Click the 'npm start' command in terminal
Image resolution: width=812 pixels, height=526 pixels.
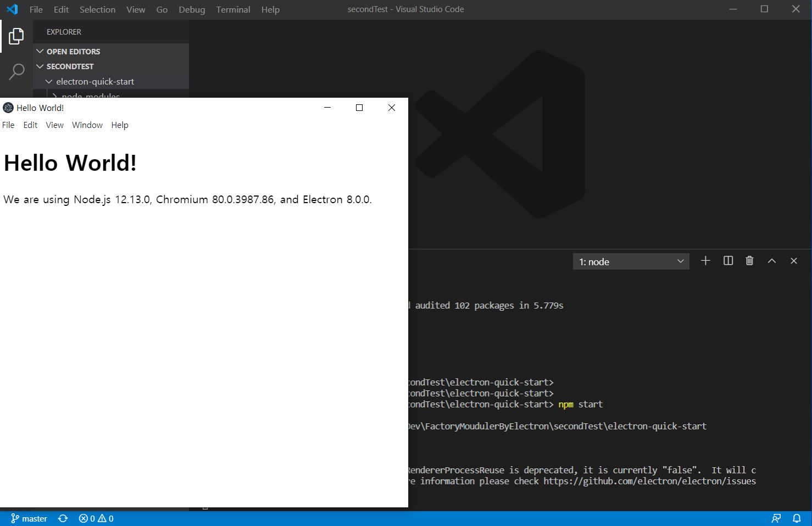click(x=581, y=404)
